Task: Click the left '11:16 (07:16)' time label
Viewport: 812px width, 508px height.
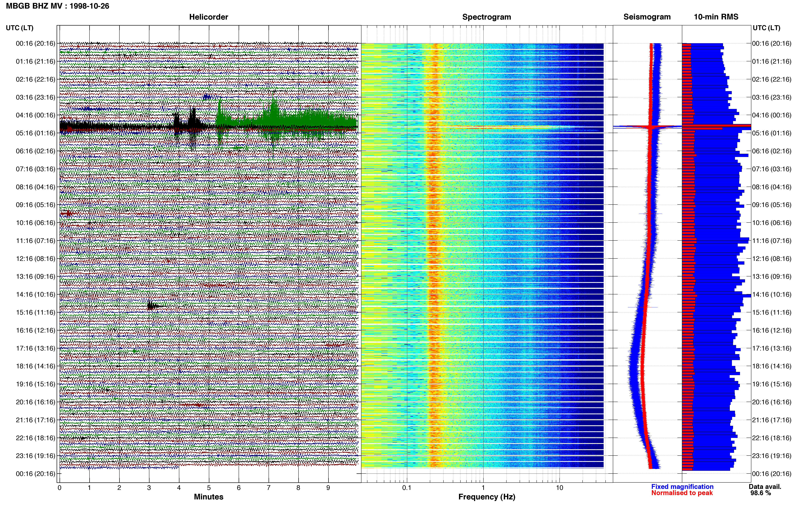Action: (35, 240)
